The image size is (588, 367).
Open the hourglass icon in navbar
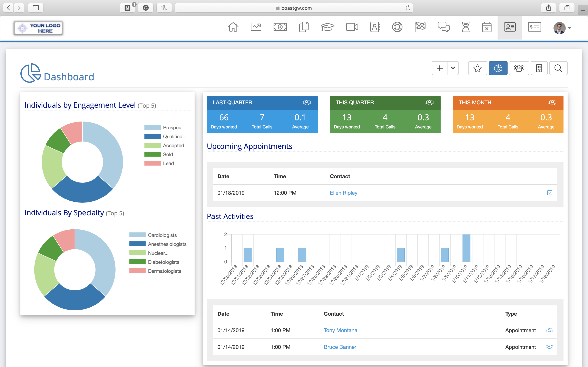[465, 27]
